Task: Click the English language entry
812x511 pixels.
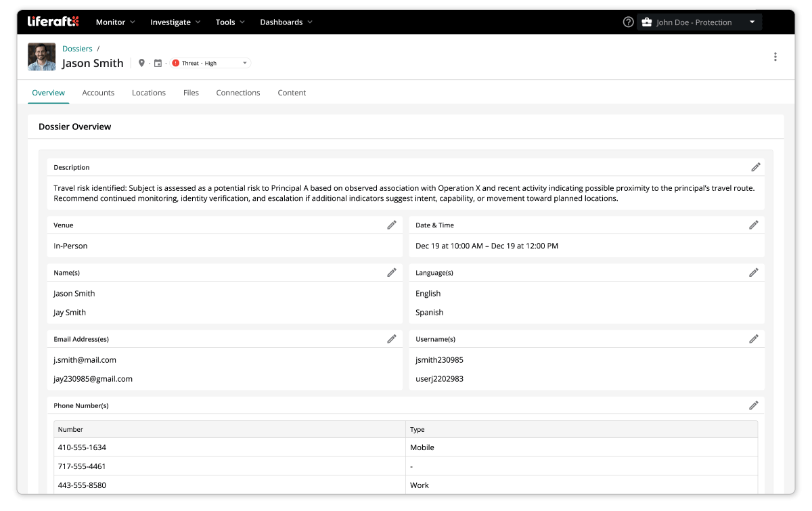Action: pyautogui.click(x=428, y=293)
